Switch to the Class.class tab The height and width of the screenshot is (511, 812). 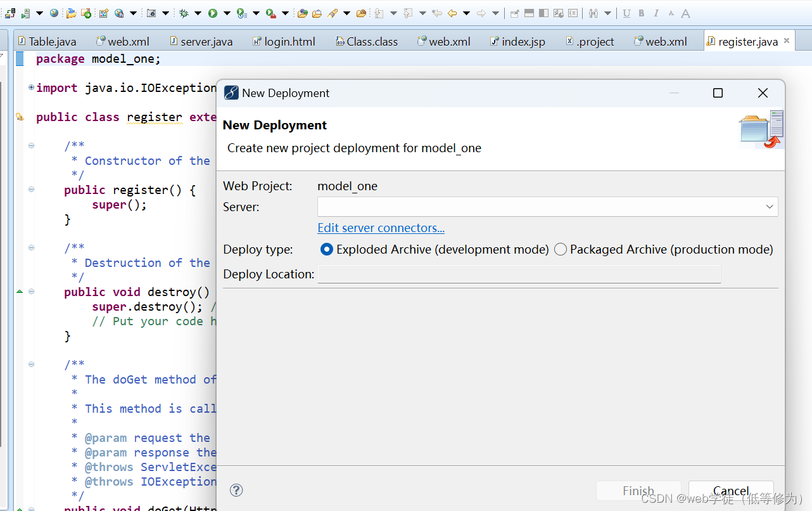coord(367,41)
